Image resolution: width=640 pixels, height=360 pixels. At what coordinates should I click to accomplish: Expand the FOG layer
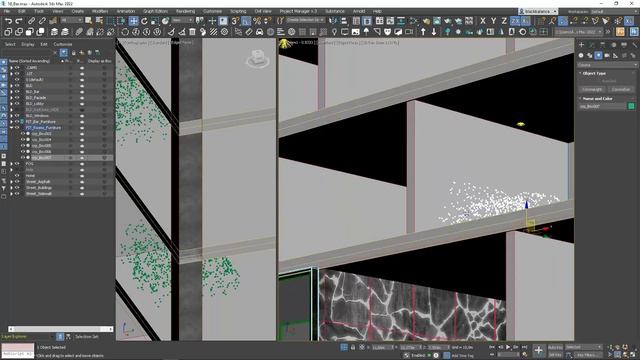point(11,164)
